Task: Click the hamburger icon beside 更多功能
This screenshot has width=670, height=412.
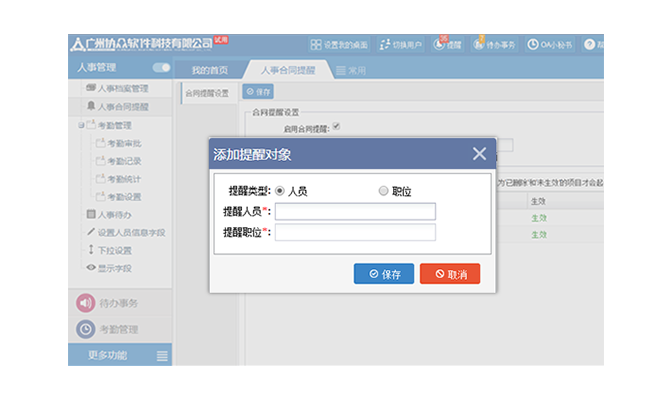Action: coord(162,356)
